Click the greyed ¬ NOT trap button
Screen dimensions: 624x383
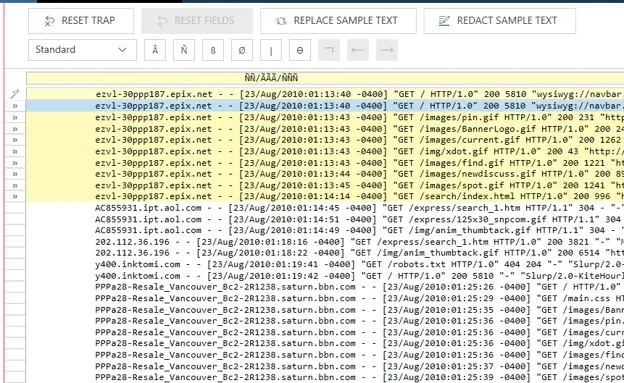[329, 50]
